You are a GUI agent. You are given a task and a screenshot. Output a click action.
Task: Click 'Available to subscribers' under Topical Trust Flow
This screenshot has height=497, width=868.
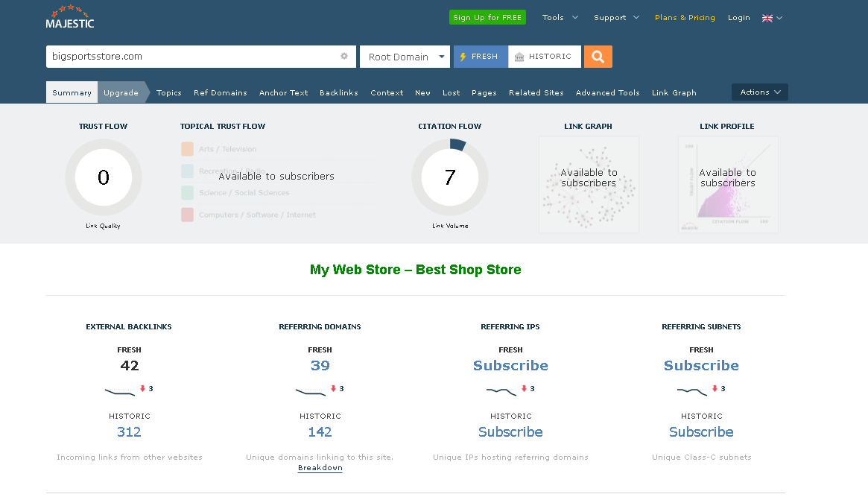pos(276,176)
